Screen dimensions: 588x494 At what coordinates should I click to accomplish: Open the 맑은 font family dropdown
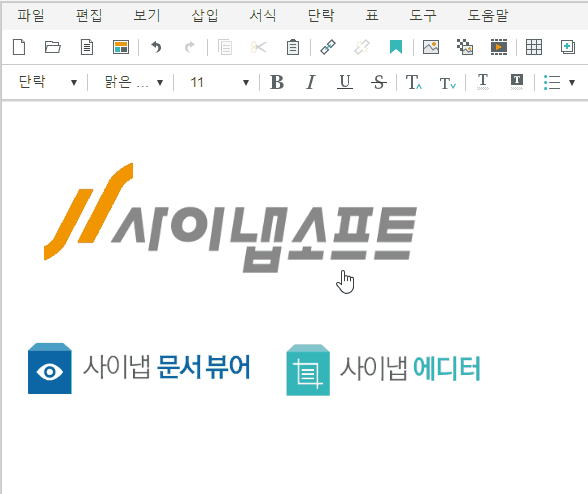pyautogui.click(x=134, y=82)
